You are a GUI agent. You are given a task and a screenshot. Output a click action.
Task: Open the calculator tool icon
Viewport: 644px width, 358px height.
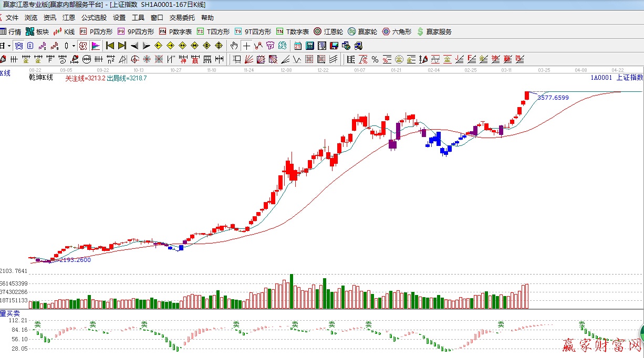click(309, 46)
